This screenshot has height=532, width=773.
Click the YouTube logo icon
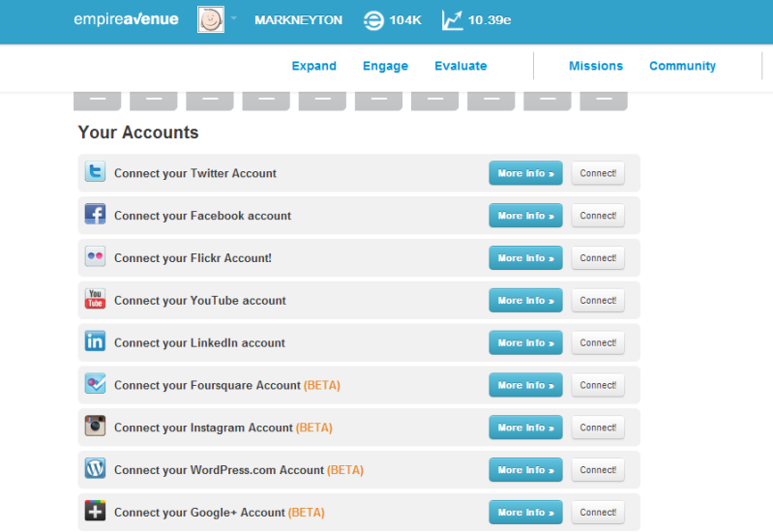click(x=95, y=299)
